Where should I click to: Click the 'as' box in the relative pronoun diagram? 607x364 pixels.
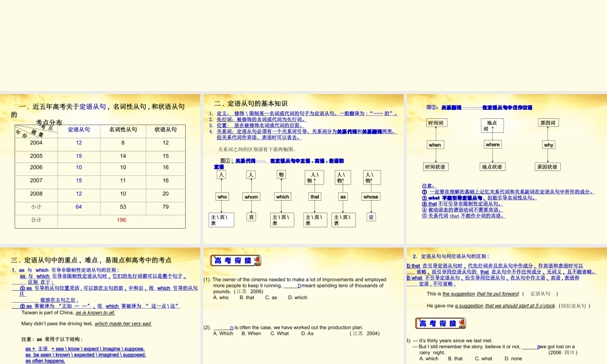click(343, 197)
